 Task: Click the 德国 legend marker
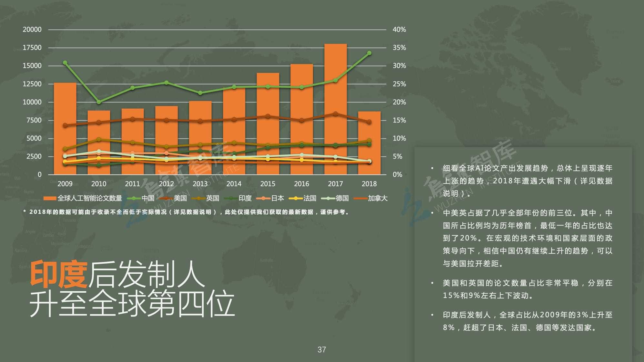pos(328,198)
